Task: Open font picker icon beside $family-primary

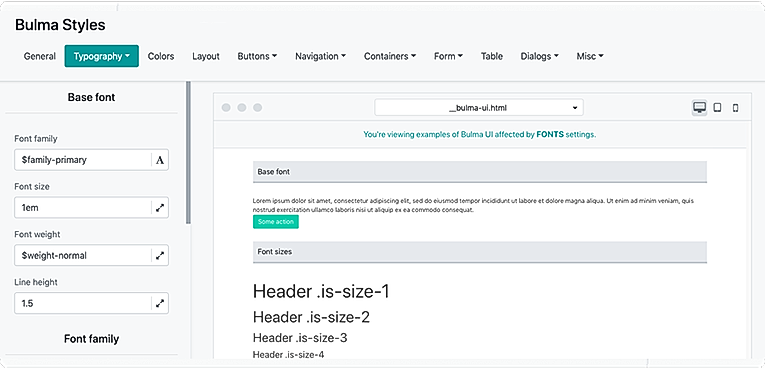Action: [x=160, y=160]
